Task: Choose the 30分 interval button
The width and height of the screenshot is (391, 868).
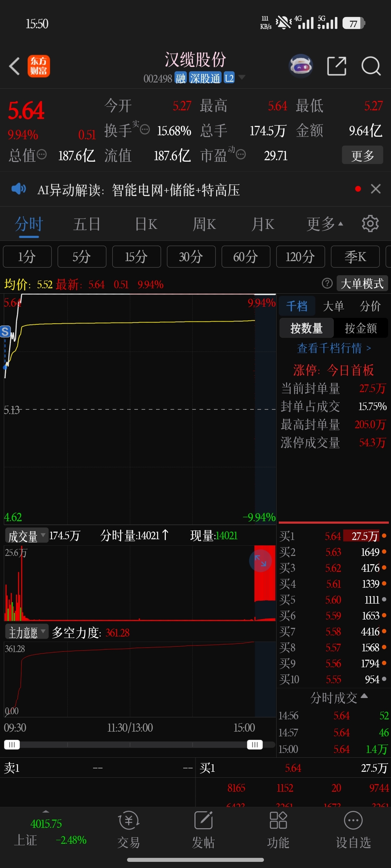Action: [x=191, y=256]
